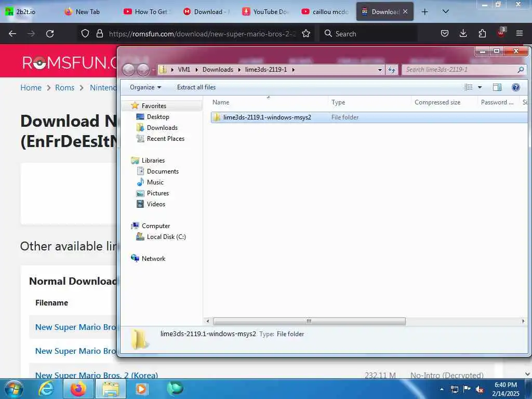
Task: Switch to YouTube Downloader tab
Action: [266, 12]
